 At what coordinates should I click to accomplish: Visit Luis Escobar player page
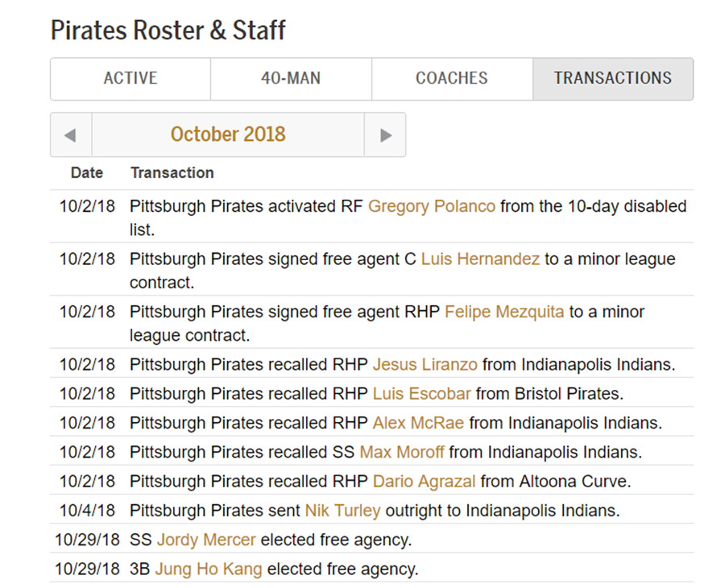[421, 393]
